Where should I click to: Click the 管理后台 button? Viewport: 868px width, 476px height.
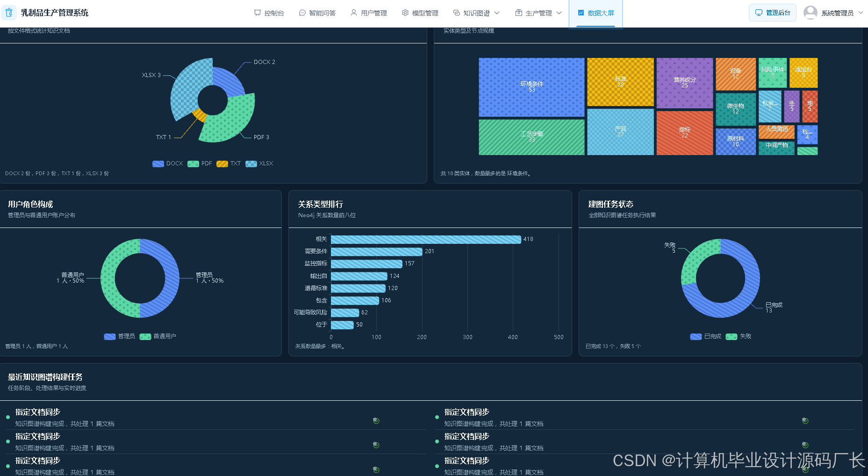pos(773,13)
